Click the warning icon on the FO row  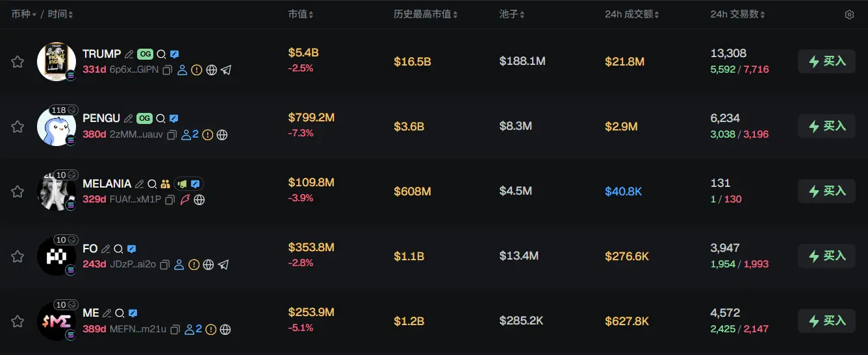coord(194,265)
